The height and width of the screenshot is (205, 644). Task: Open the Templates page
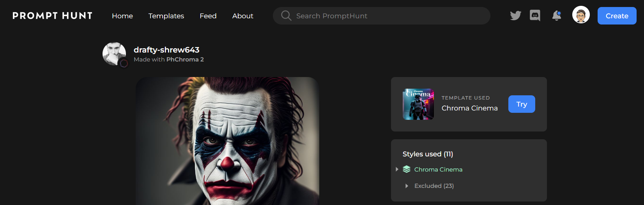[x=166, y=16]
